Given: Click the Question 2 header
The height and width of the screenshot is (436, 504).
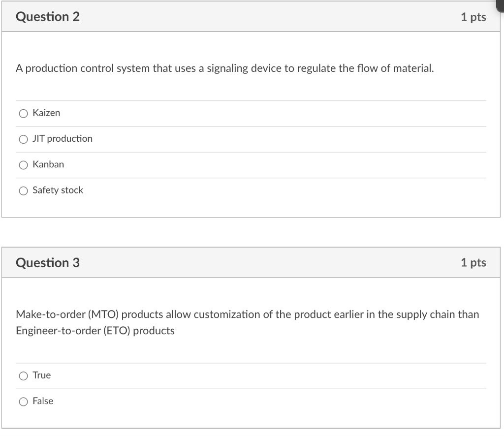Looking at the screenshot, I should click(48, 16).
